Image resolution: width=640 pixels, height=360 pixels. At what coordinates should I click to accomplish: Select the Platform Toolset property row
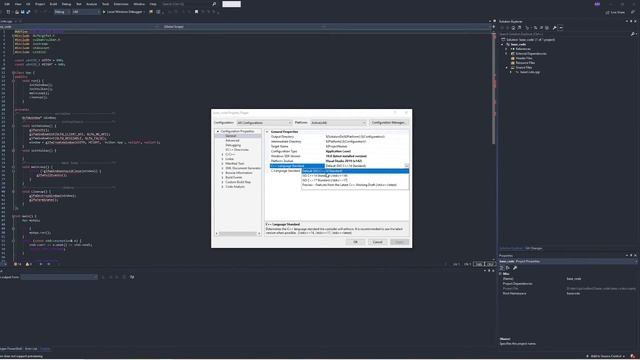coord(339,161)
